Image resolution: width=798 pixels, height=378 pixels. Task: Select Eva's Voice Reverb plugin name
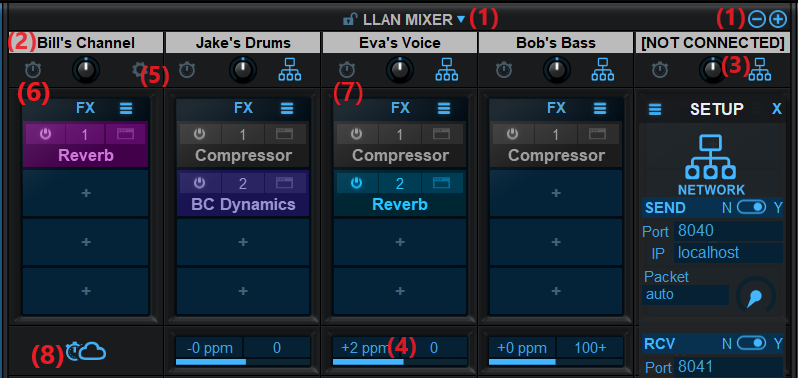tap(400, 205)
